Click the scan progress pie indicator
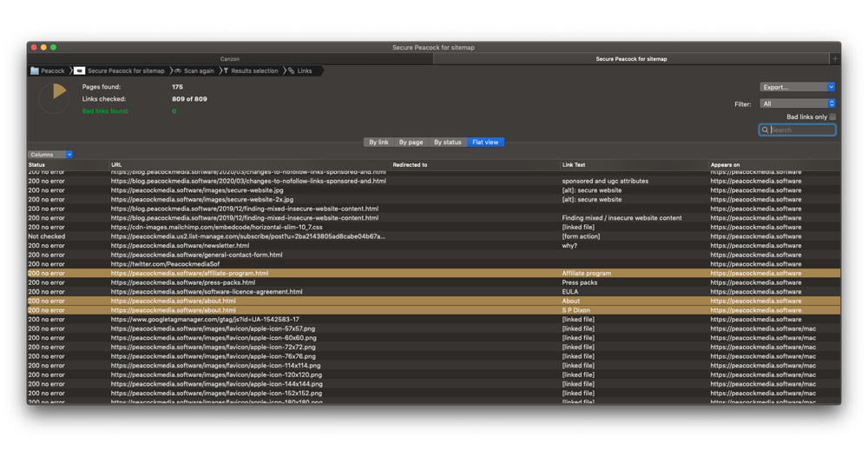The height and width of the screenshot is (464, 868). [54, 98]
